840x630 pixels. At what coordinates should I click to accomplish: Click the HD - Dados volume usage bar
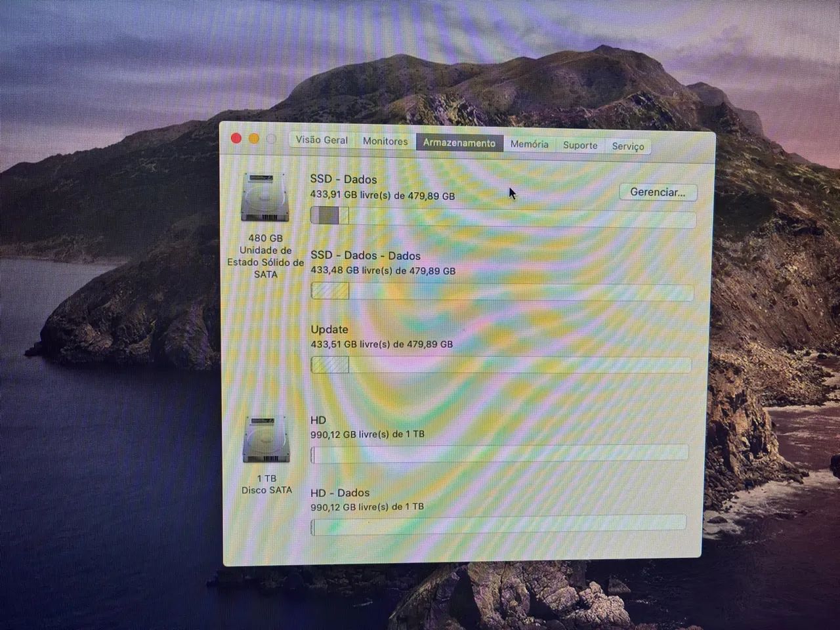(499, 525)
